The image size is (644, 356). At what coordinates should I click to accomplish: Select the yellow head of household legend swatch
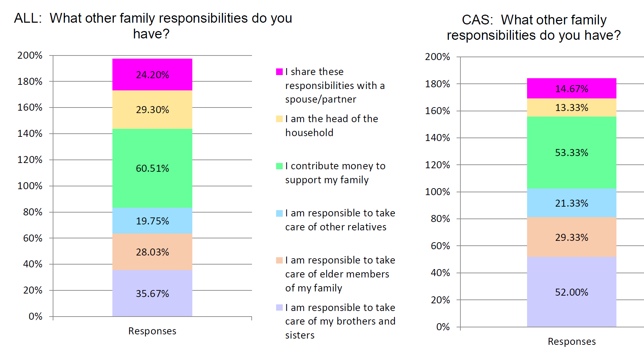(x=279, y=119)
